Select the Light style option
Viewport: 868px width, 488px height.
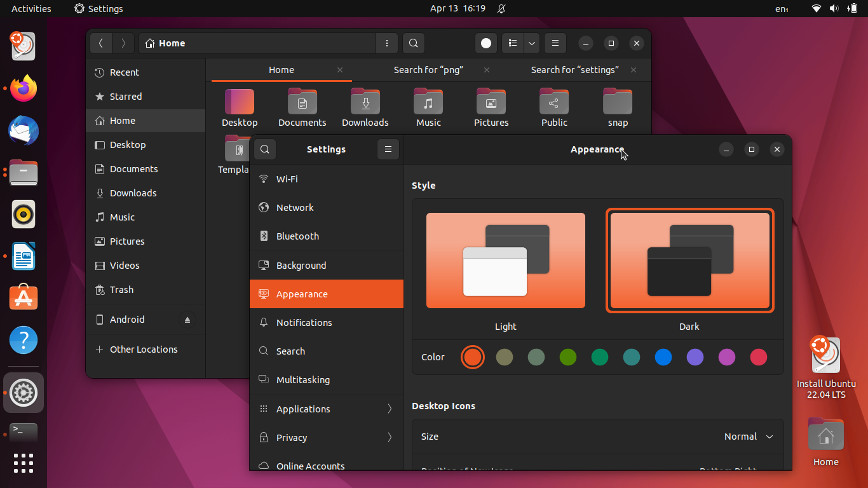click(506, 261)
